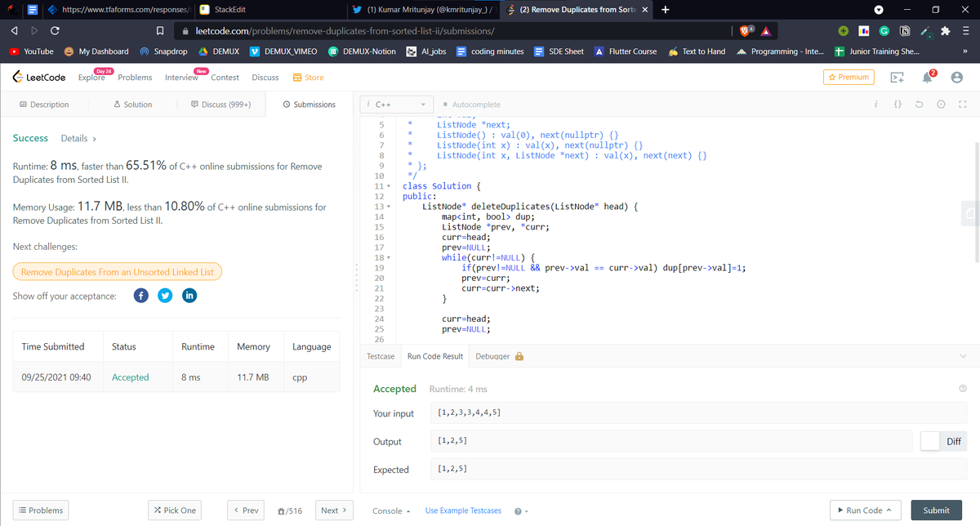Share acceptance on Facebook
Screen dimensions: 980x526
click(140, 296)
